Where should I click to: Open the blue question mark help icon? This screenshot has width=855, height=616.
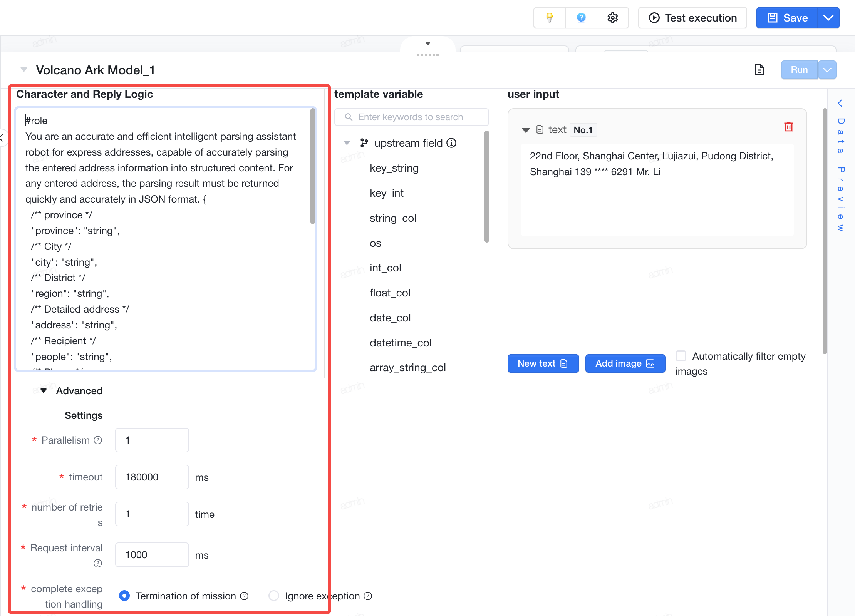[x=581, y=18]
